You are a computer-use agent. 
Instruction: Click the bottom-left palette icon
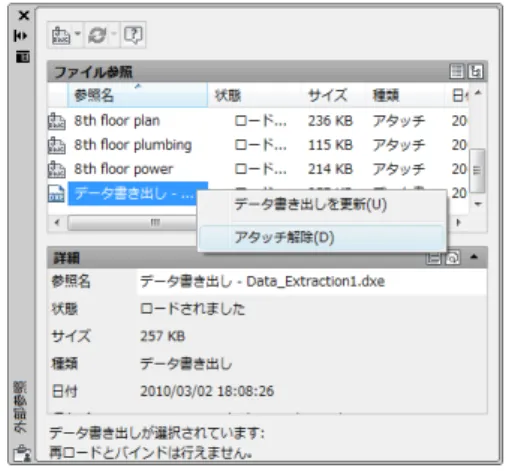[x=22, y=454]
